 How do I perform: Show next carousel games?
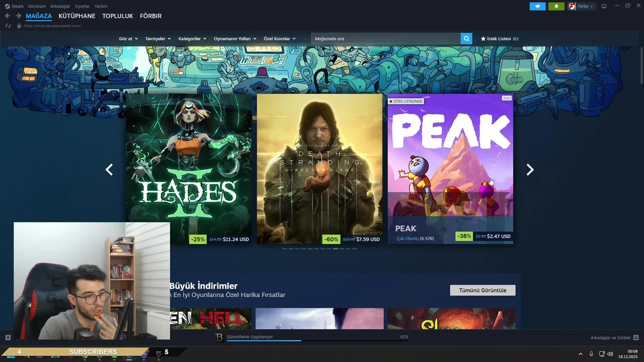pyautogui.click(x=530, y=169)
